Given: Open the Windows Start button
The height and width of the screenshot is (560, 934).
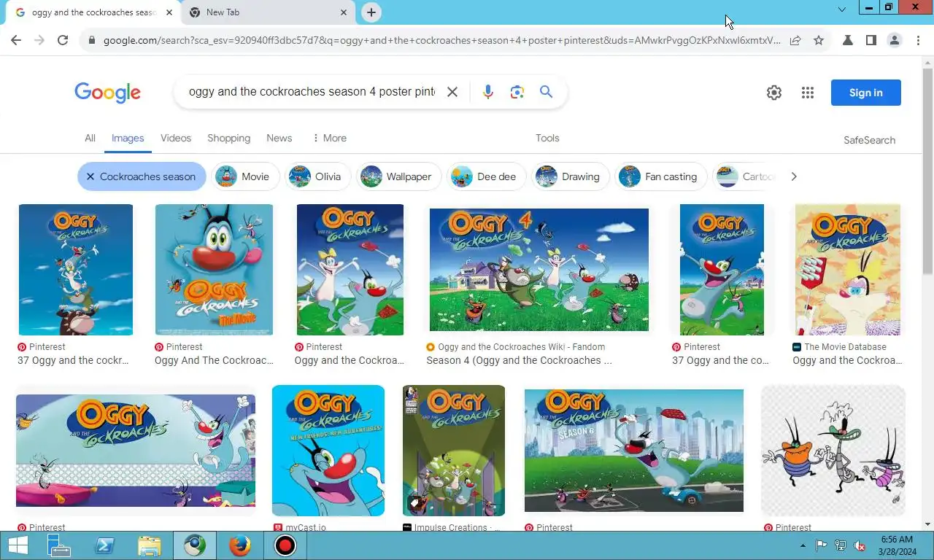Looking at the screenshot, I should tap(18, 545).
